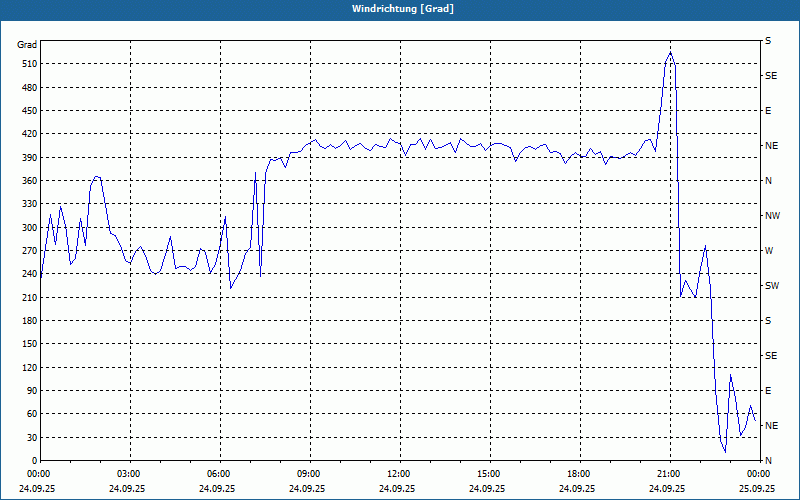Viewport: 800px width, 500px height.
Task: Select the 06:00 time label
Action: [x=220, y=474]
